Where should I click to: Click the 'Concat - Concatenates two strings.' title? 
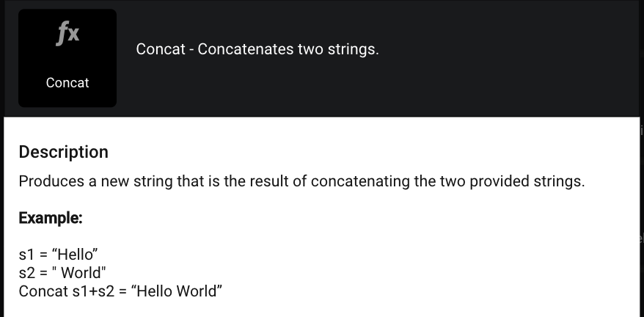(257, 50)
